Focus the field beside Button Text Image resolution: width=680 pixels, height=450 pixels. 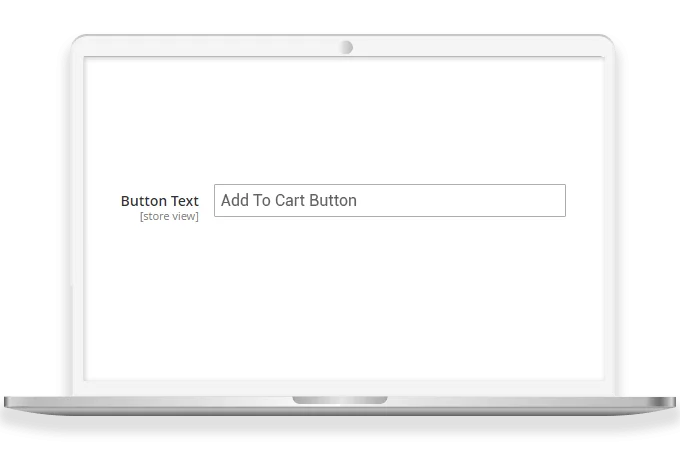click(x=389, y=200)
